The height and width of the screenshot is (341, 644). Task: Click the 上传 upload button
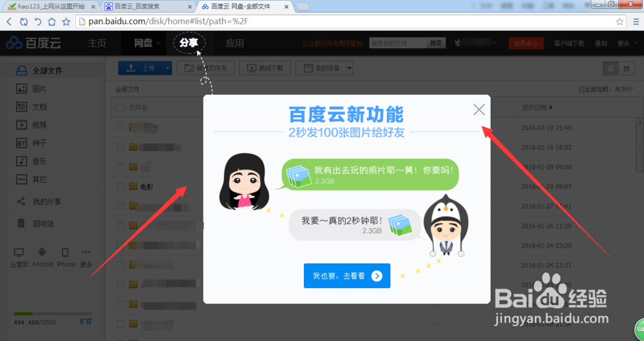point(141,68)
